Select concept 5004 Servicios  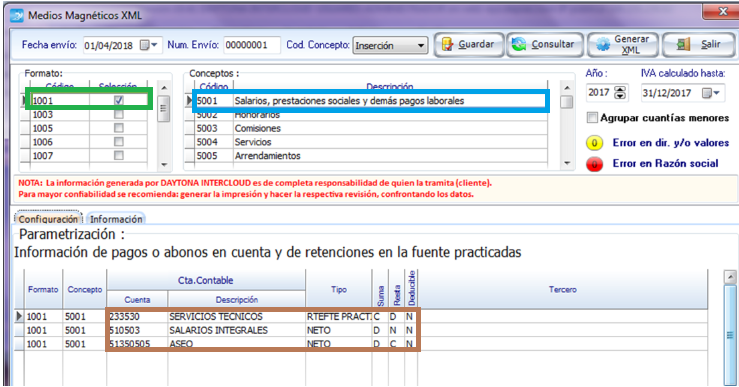pos(370,142)
